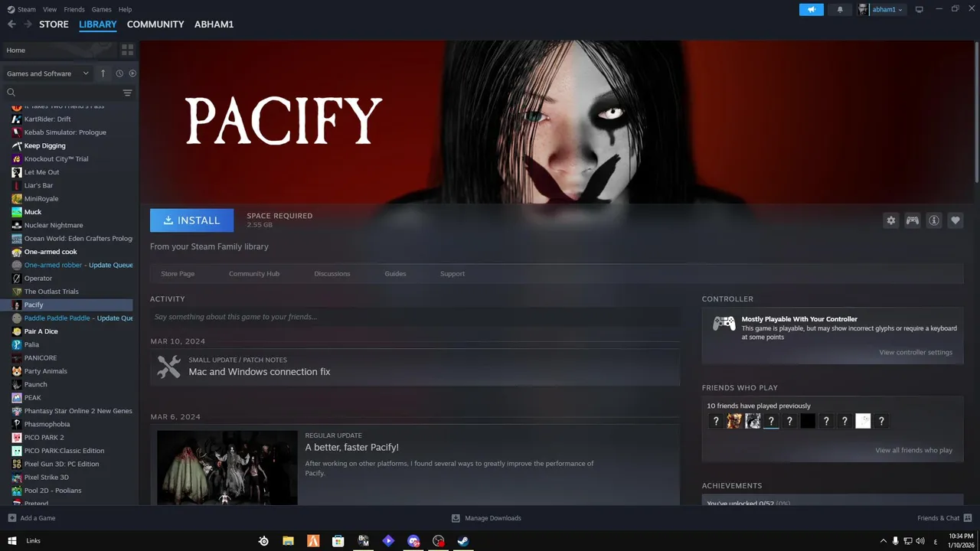Show Pacify game info icon

click(934, 220)
